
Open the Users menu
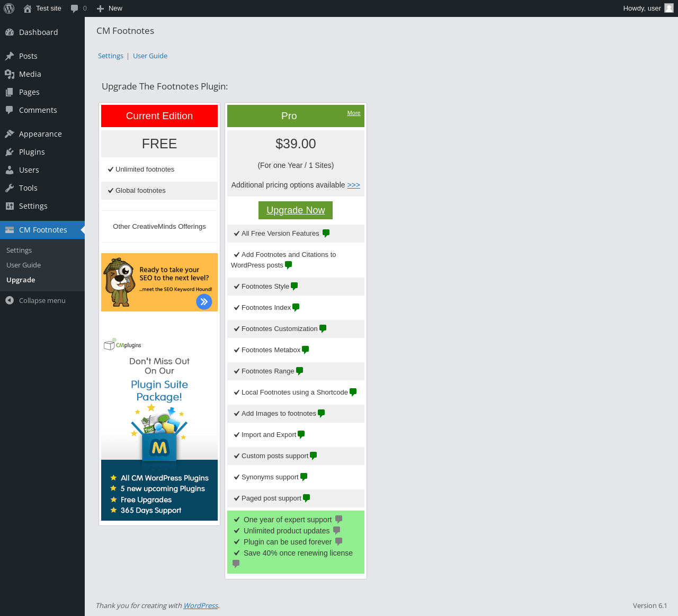click(x=42, y=170)
